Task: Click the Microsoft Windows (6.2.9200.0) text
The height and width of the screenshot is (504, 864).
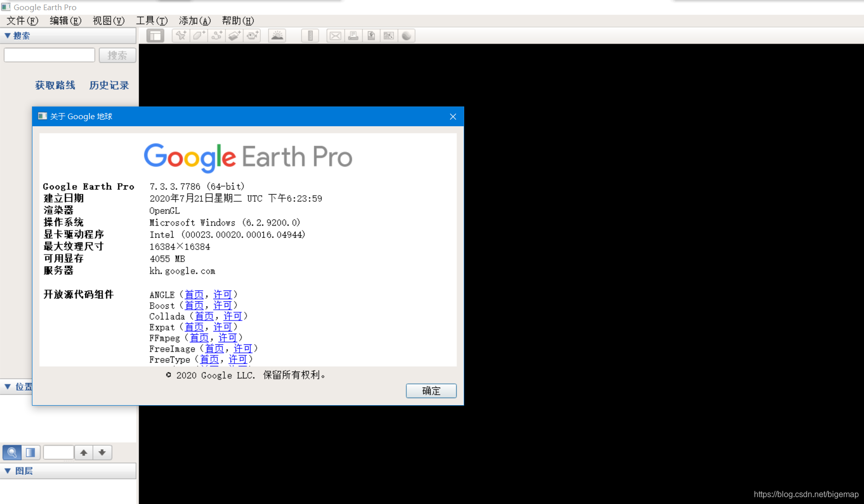Action: (x=225, y=223)
